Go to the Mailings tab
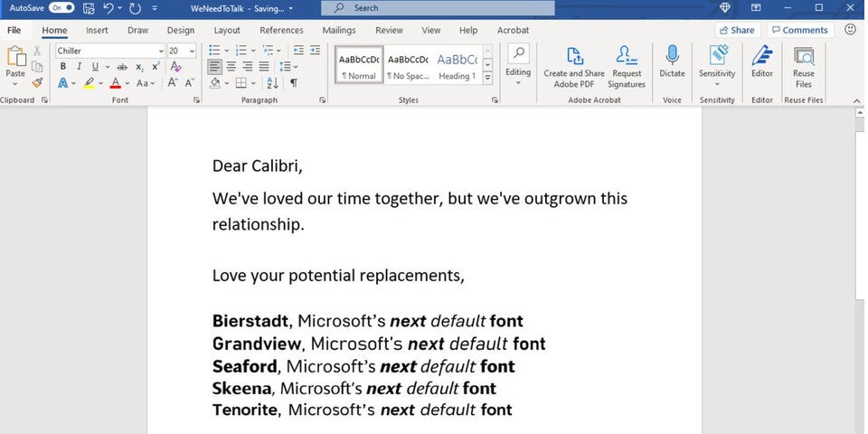Viewport: 868px width, 434px height. 339,31
